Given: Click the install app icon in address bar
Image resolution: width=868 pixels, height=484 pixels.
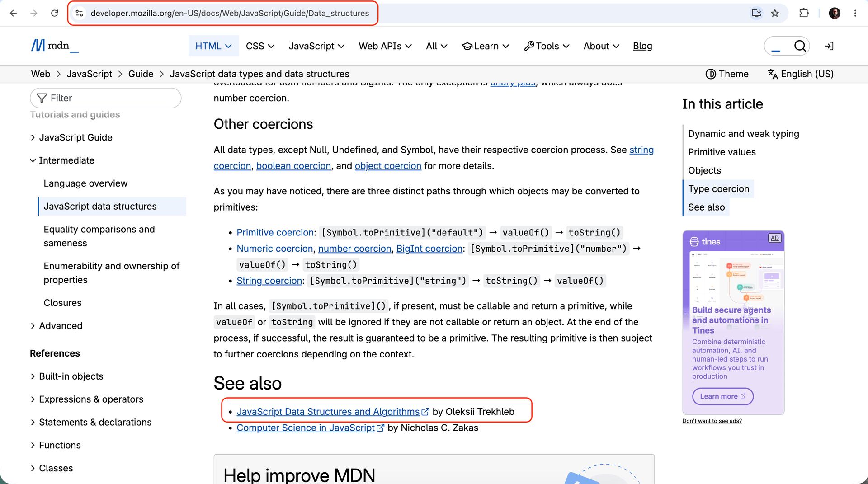Looking at the screenshot, I should (756, 13).
